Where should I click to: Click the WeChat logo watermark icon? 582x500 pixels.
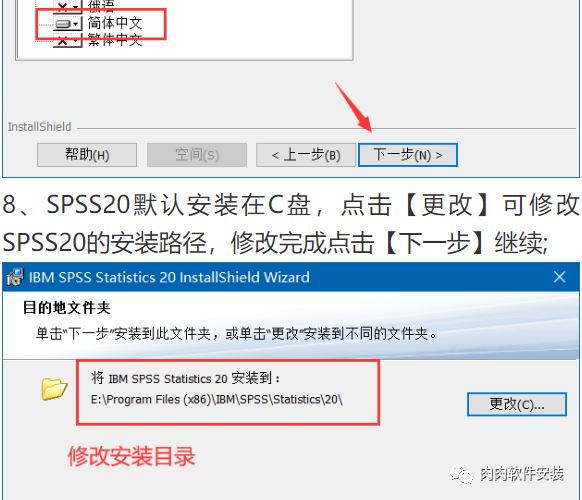[x=461, y=474]
